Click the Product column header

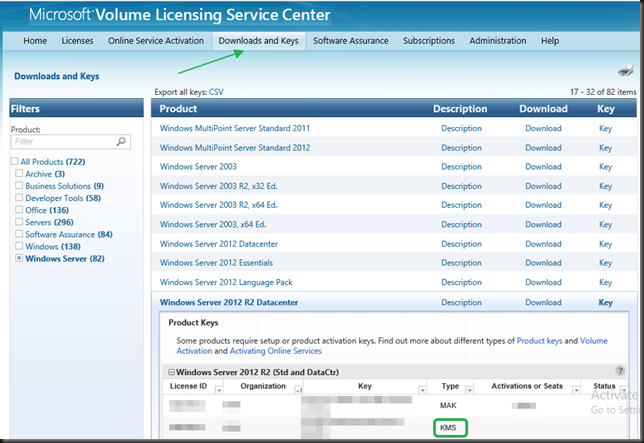coord(178,108)
